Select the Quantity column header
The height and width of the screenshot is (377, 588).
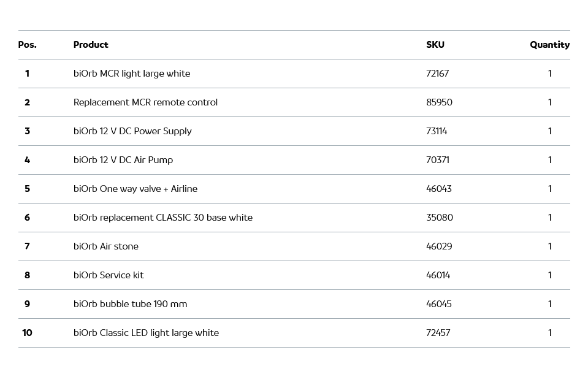[549, 45]
